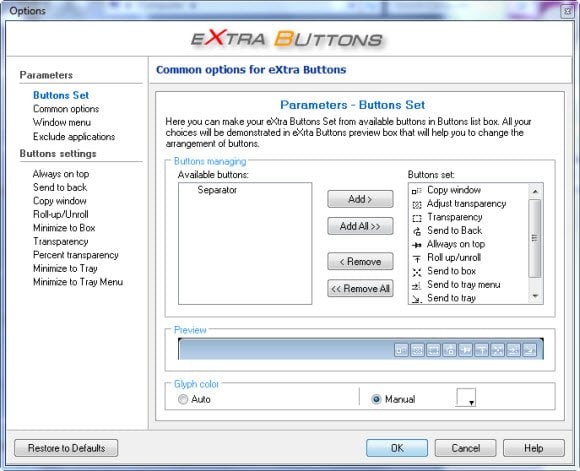Screen dimensions: 580x471
Task: Click last preview bar button (Send to tray)
Action: 529,350
